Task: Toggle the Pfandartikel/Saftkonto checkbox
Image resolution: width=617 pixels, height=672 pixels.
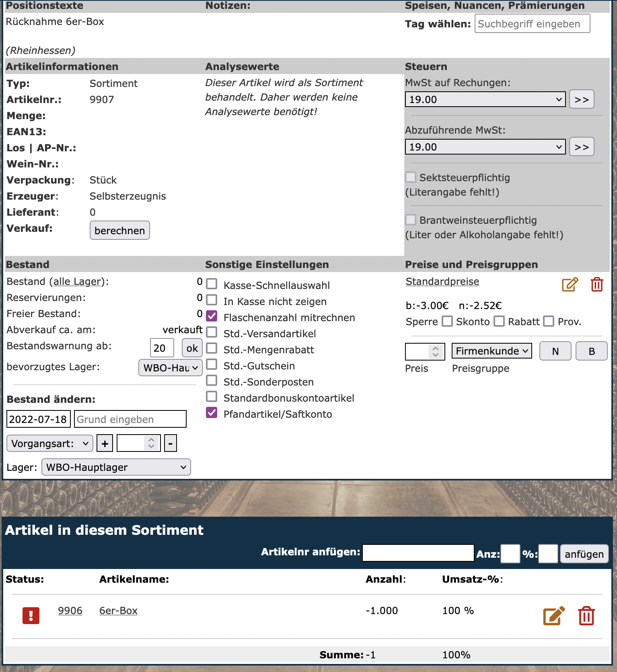Action: coord(212,413)
